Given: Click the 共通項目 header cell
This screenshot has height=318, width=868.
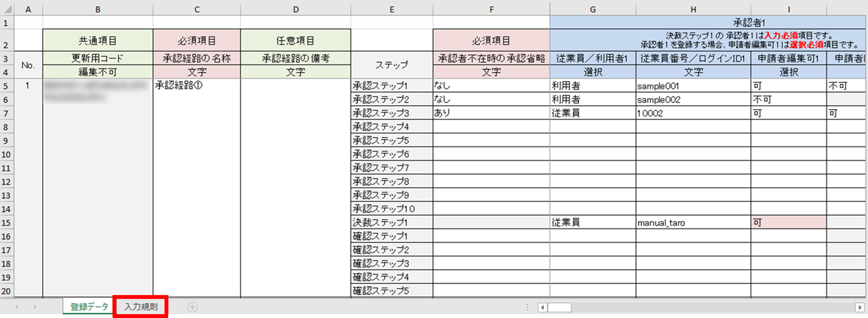Looking at the screenshot, I should click(98, 41).
